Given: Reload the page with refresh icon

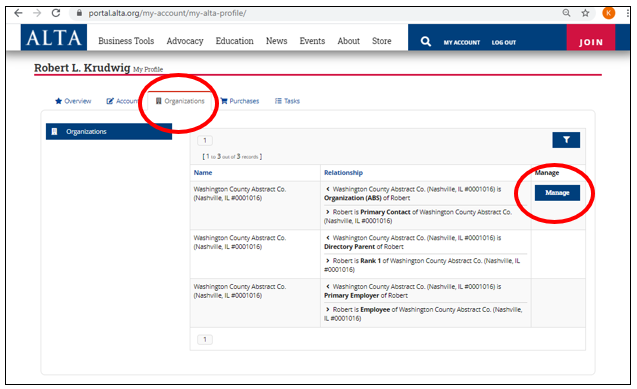Looking at the screenshot, I should (x=56, y=13).
